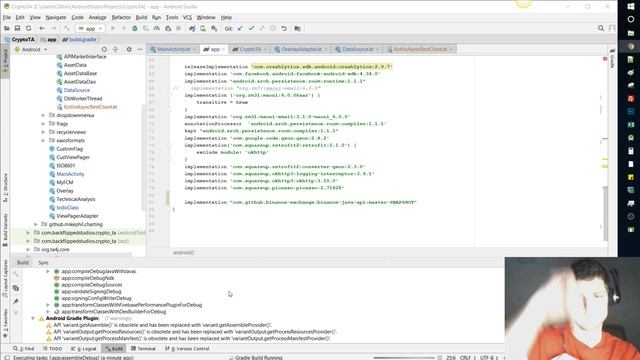Screen dimensions: 640x360
Task: Select the app:validateSigningDebug task row
Action: 91,291
